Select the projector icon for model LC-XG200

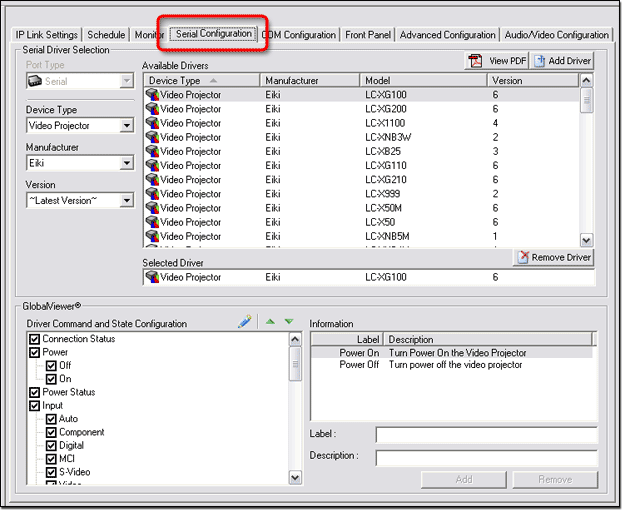152,109
